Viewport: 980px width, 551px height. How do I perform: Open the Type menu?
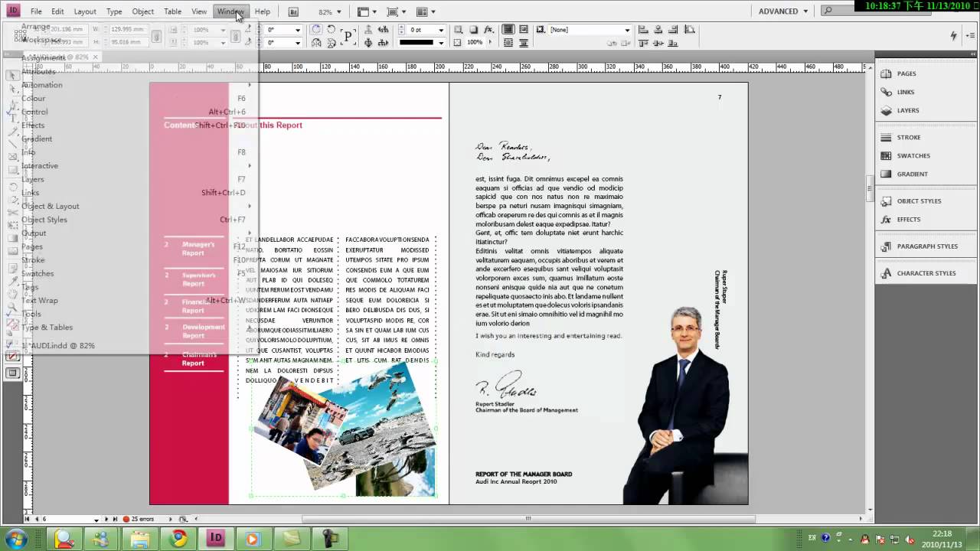(x=114, y=11)
